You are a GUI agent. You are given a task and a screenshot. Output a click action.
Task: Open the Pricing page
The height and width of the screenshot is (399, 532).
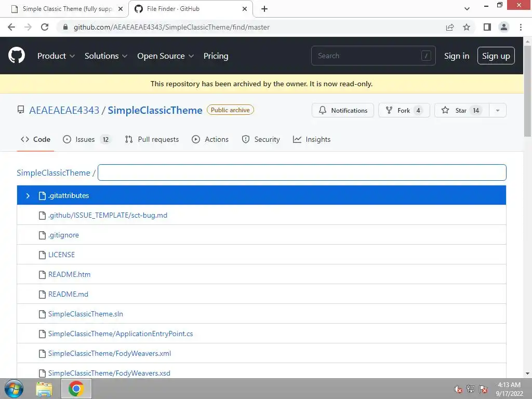coord(216,56)
